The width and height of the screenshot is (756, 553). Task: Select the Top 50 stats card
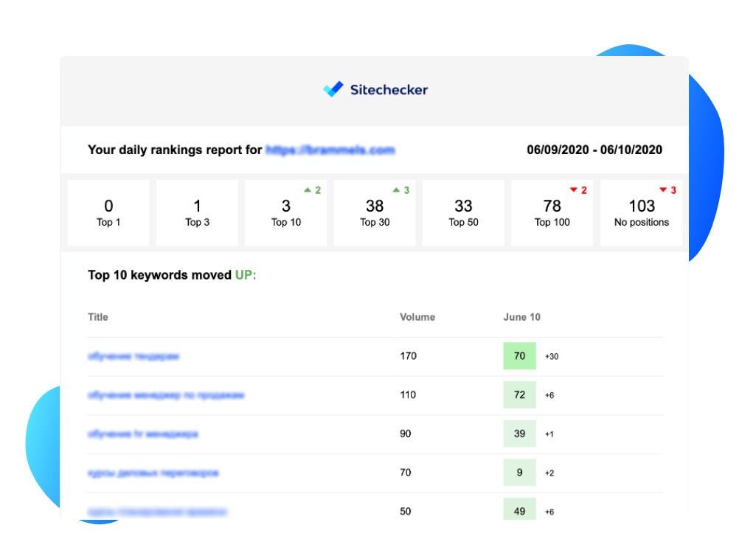[x=463, y=213]
